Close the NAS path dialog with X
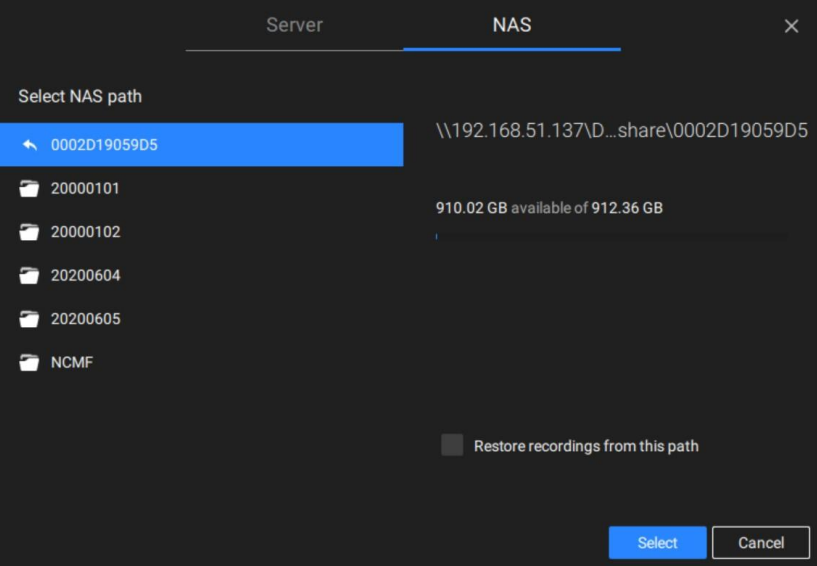The width and height of the screenshot is (817, 566). (x=791, y=26)
